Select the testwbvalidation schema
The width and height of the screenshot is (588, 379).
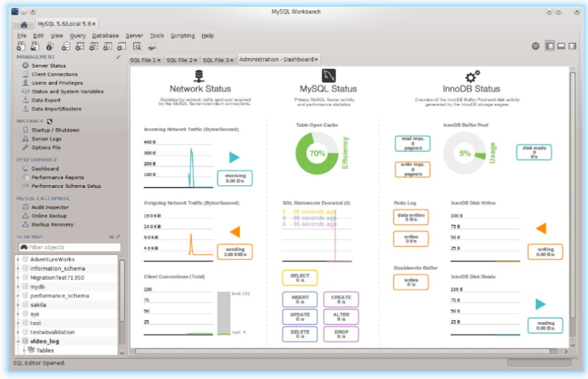(x=52, y=332)
